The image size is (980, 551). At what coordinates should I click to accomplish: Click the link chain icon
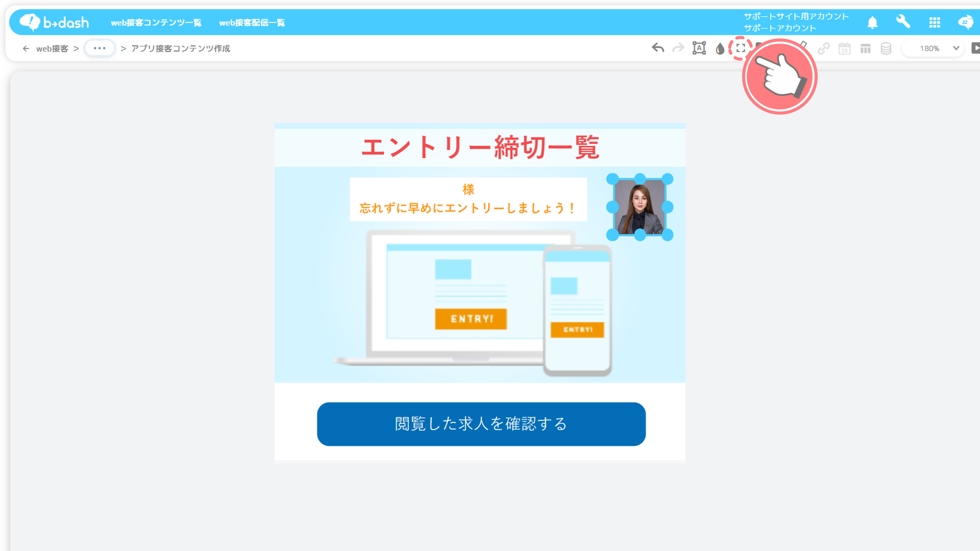click(x=823, y=48)
